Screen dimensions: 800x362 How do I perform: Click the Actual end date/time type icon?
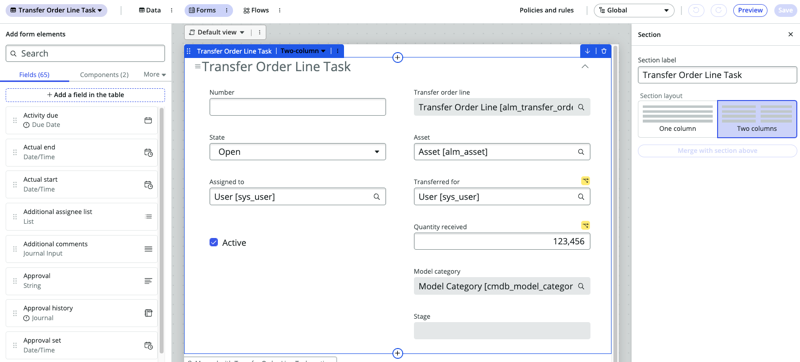148,152
